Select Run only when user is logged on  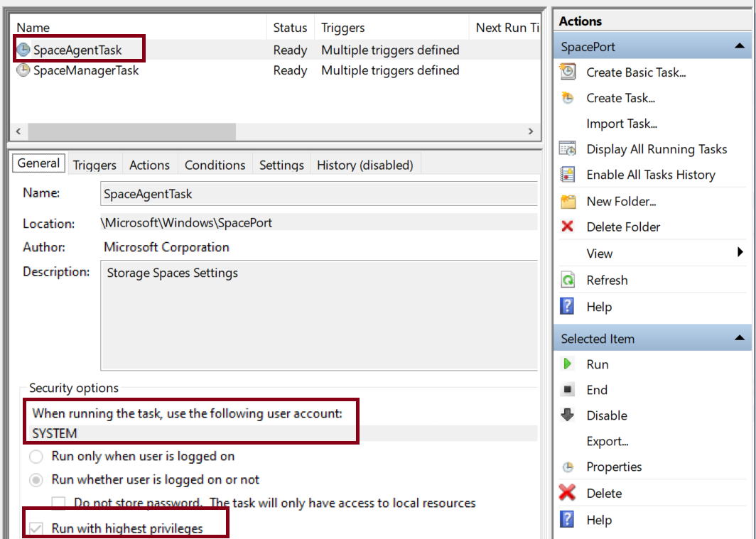pyautogui.click(x=36, y=457)
